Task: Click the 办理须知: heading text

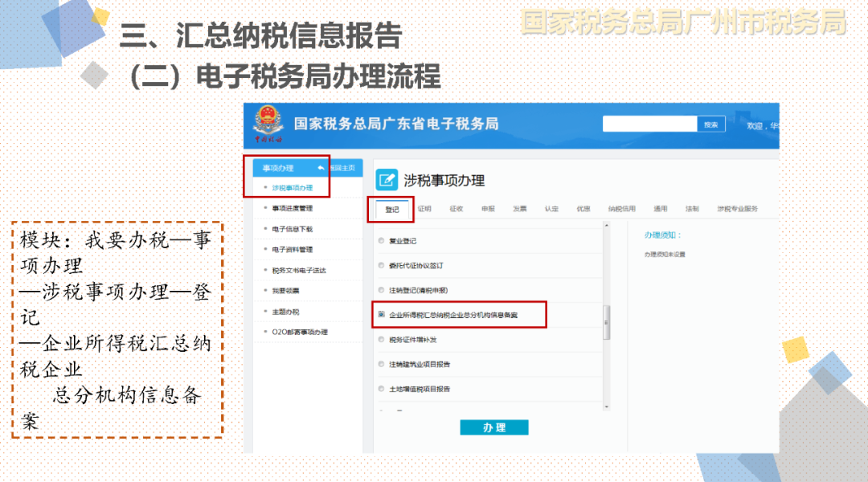Action: point(662,235)
